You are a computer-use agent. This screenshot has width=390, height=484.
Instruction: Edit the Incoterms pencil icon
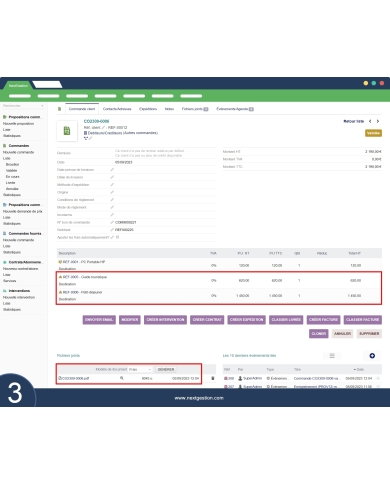coord(112,215)
